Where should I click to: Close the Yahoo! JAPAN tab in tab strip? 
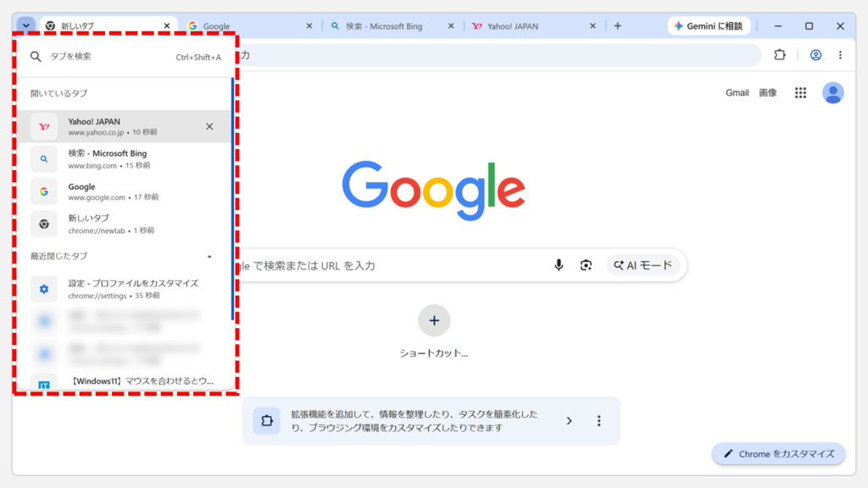coord(593,26)
